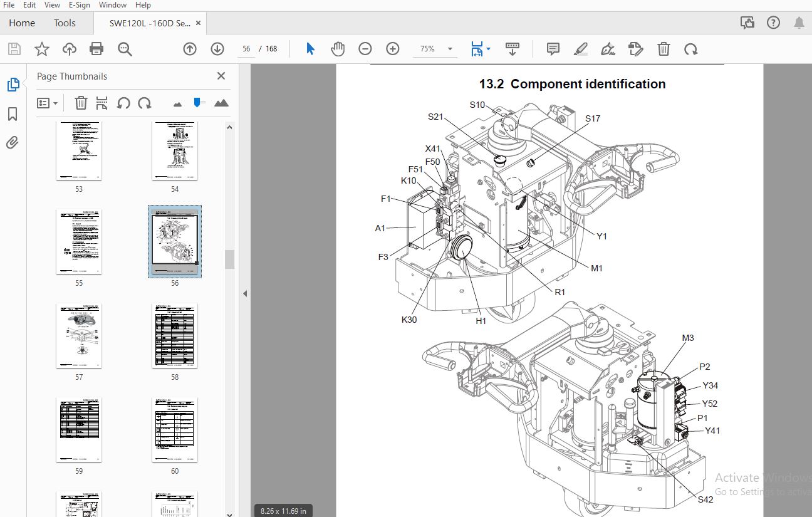The image size is (812, 517).
Task: Go to previous page arrow
Action: pos(190,49)
